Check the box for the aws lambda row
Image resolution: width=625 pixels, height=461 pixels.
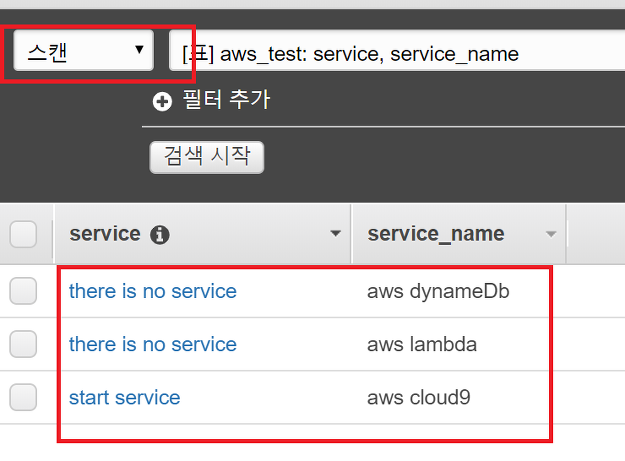[23, 344]
